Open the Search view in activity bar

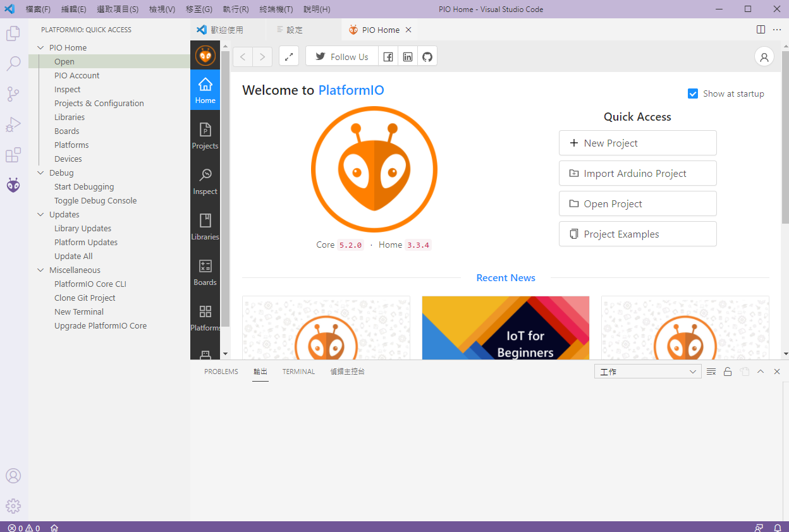tap(13, 64)
